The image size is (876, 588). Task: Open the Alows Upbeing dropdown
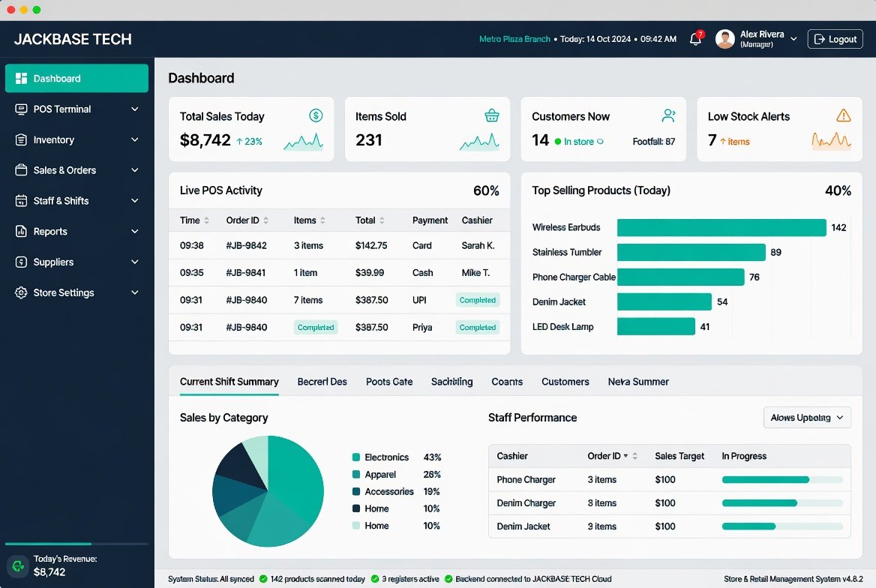(807, 418)
